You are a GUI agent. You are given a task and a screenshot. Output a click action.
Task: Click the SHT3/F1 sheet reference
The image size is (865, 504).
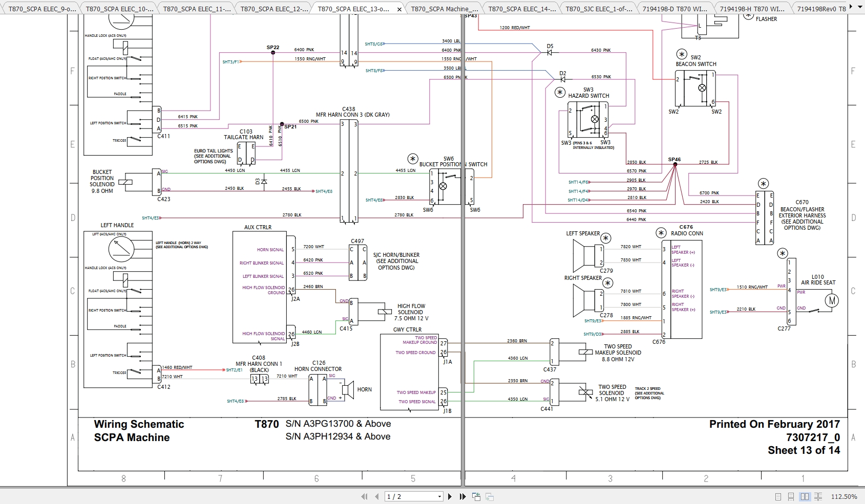(230, 62)
